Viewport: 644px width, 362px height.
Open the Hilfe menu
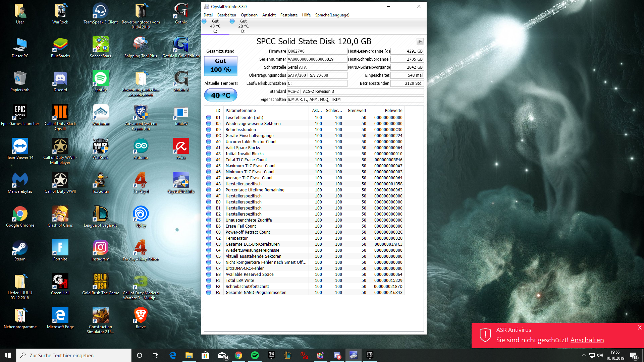point(306,15)
